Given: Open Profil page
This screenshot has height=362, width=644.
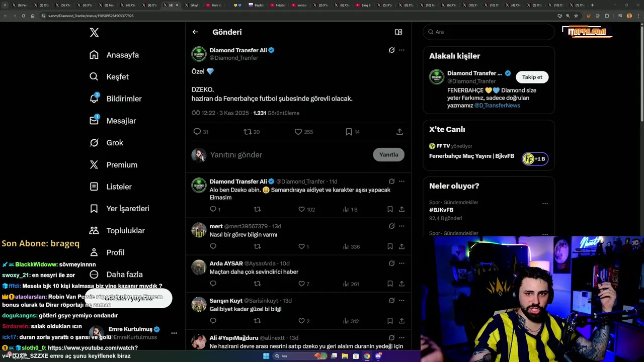Looking at the screenshot, I should coord(106,252).
